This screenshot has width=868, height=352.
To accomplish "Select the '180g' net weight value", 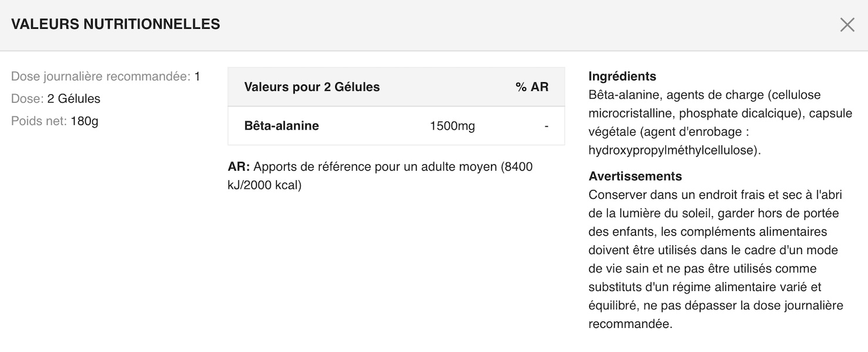I will (x=85, y=121).
